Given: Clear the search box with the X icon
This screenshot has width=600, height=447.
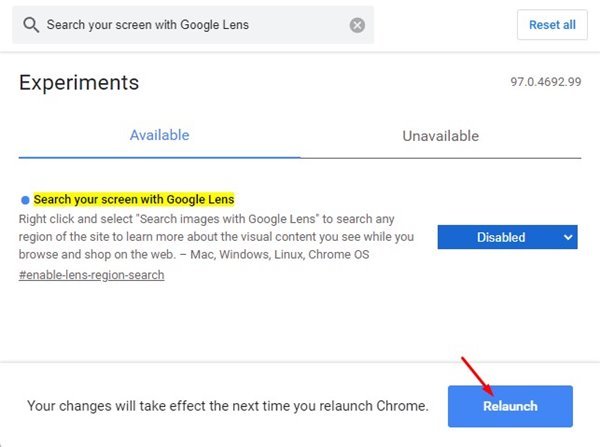Looking at the screenshot, I should [357, 25].
